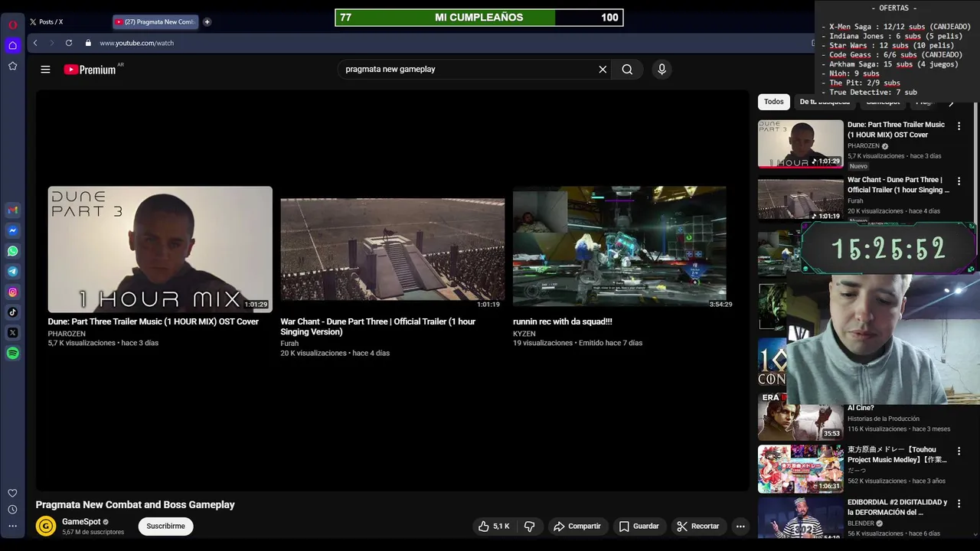
Task: Open options for Touhou Project Medley video
Action: 959,452
